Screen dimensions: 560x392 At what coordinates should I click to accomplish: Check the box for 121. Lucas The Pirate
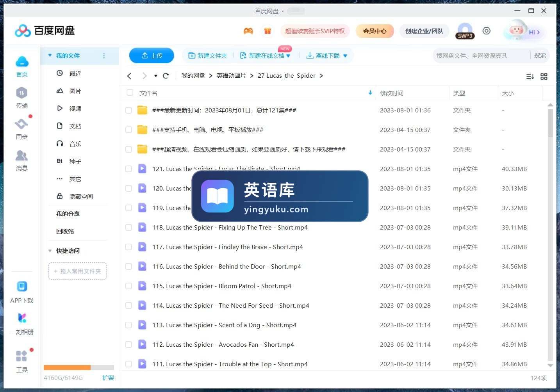[128, 169]
